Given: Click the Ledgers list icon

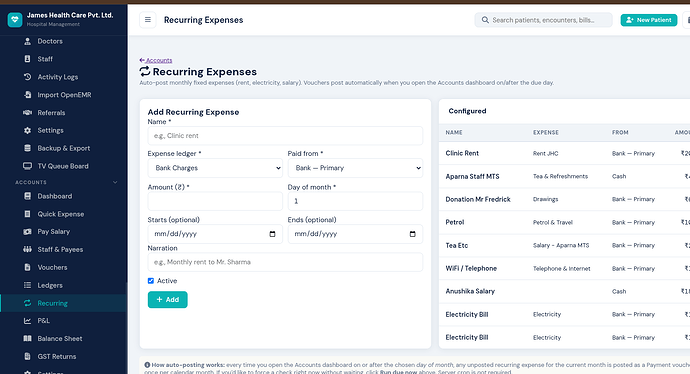Looking at the screenshot, I should (x=27, y=285).
